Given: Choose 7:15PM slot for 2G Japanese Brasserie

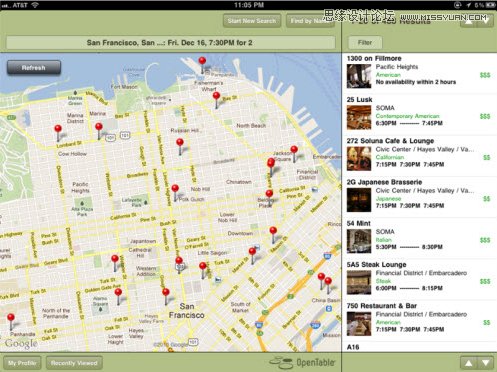Looking at the screenshot, I should click(x=386, y=206).
